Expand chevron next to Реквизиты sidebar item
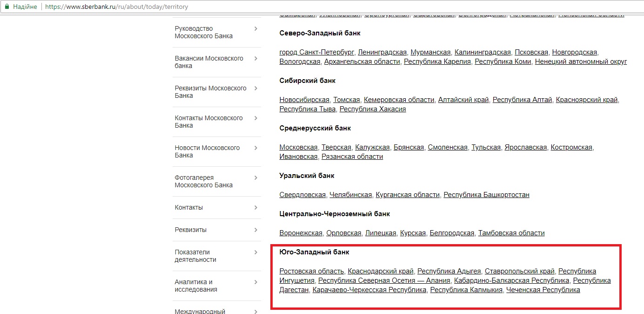 [x=256, y=230]
